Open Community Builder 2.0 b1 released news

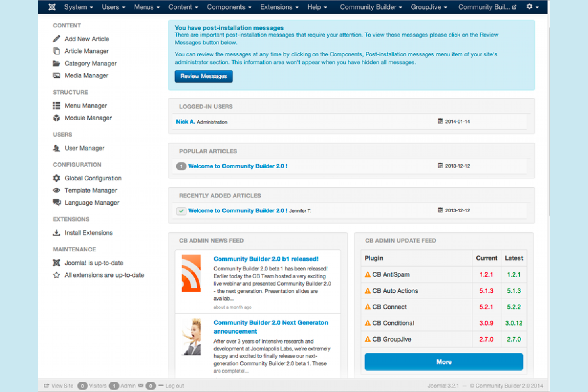point(266,259)
